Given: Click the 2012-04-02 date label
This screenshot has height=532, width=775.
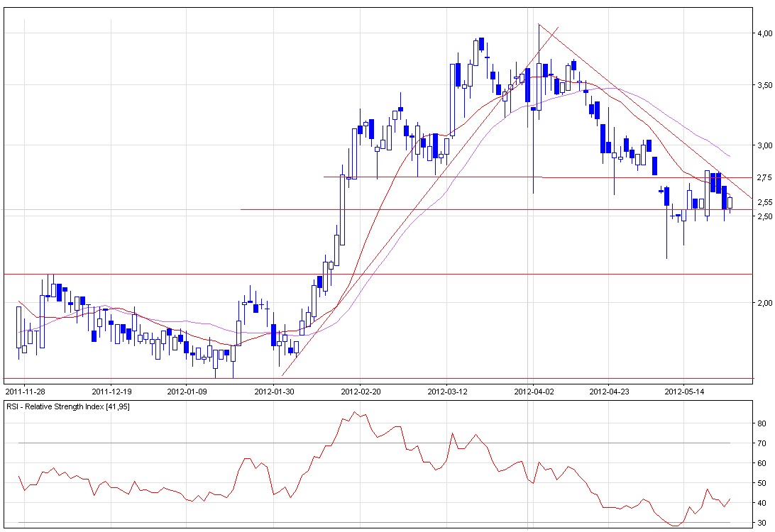Looking at the screenshot, I should pyautogui.click(x=532, y=391).
